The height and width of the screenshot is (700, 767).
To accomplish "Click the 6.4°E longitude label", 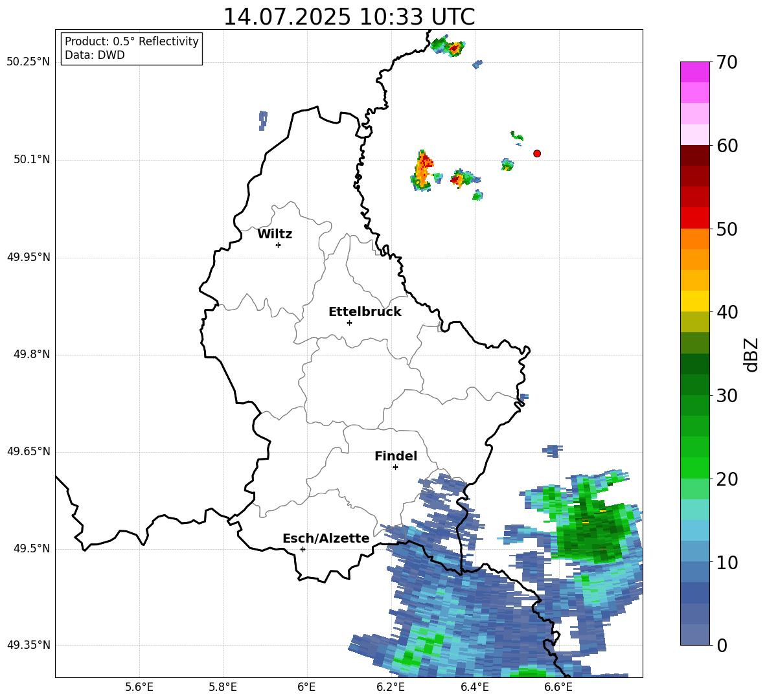I will [x=474, y=687].
